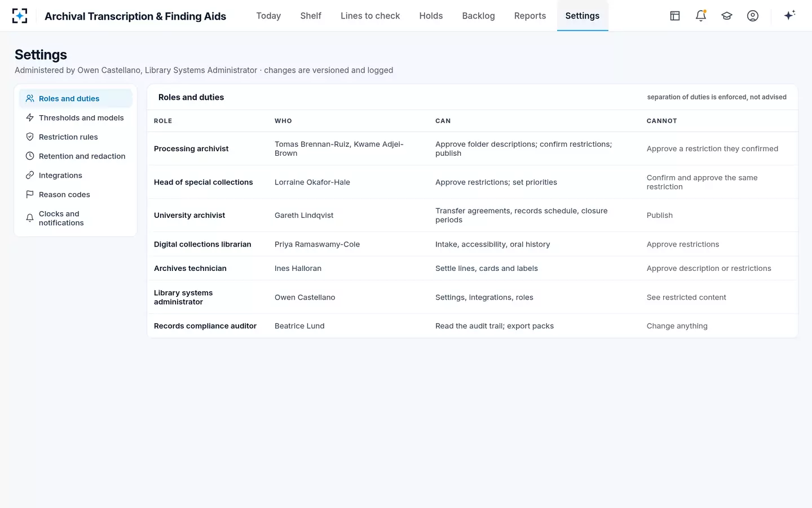Click the Records compliance auditor role
Image resolution: width=812 pixels, height=508 pixels.
pos(205,326)
